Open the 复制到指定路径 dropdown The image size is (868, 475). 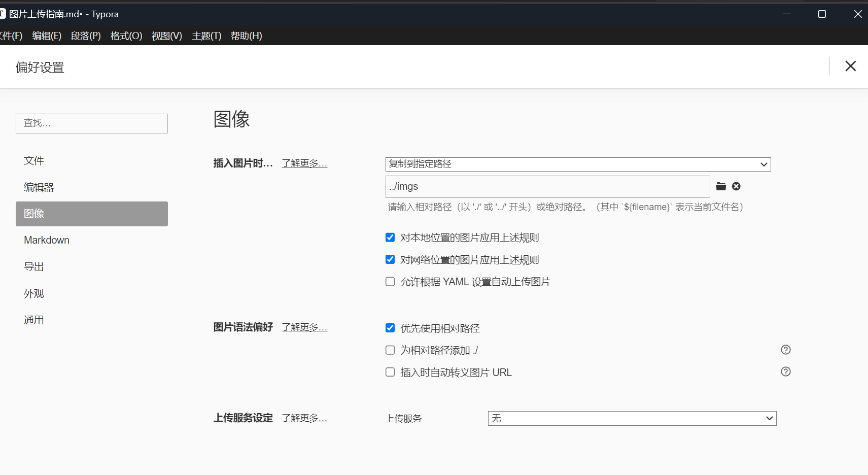tap(578, 164)
